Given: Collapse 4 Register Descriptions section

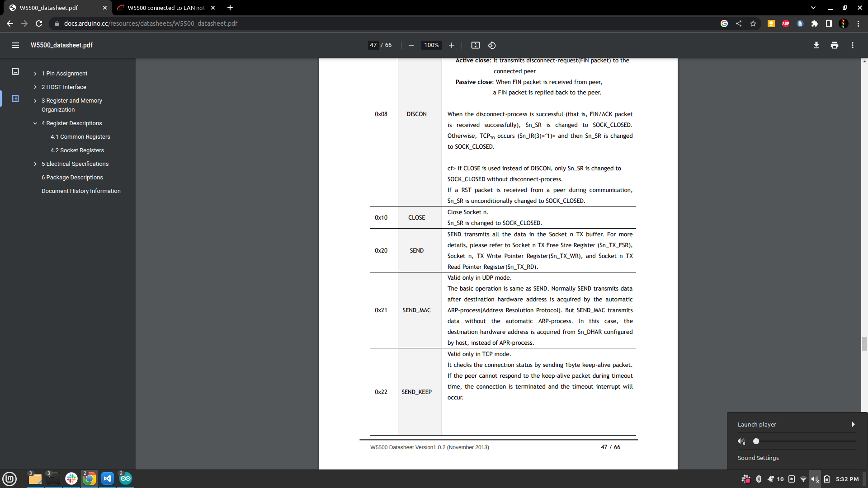Looking at the screenshot, I should tap(35, 123).
